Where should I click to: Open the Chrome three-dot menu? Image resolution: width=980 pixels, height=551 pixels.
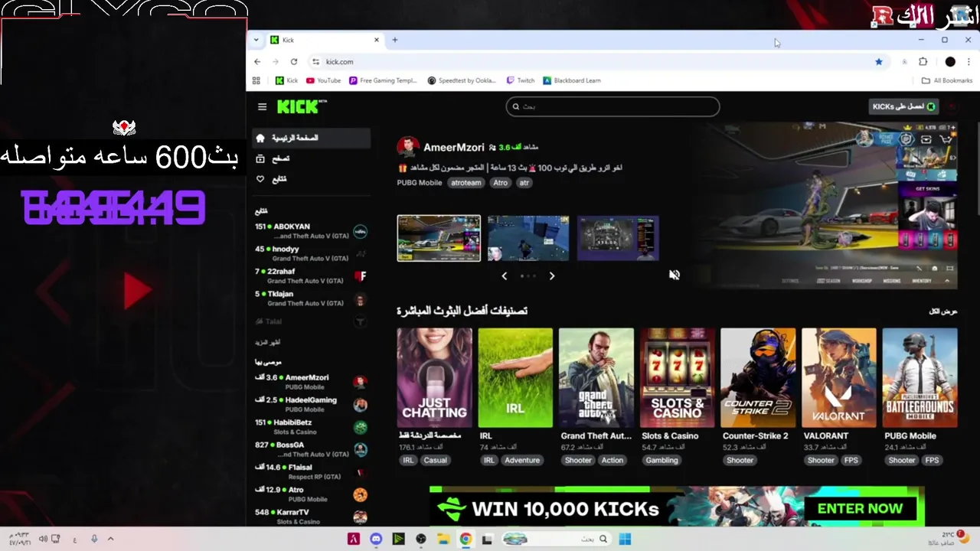[x=969, y=62]
